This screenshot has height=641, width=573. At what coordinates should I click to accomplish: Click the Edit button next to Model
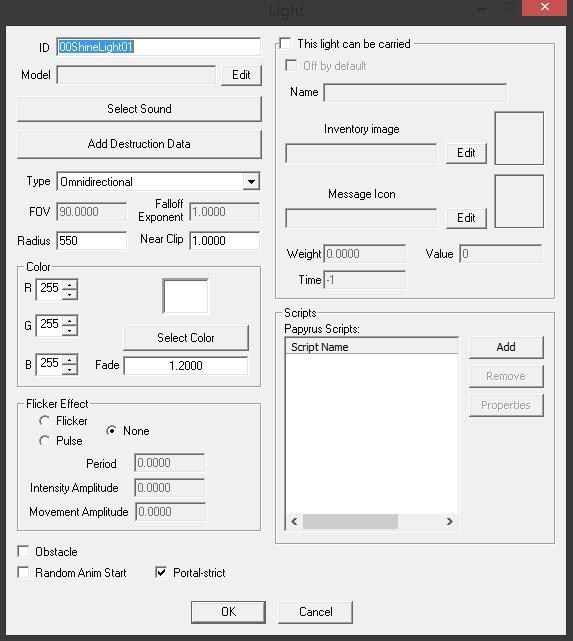(x=241, y=75)
